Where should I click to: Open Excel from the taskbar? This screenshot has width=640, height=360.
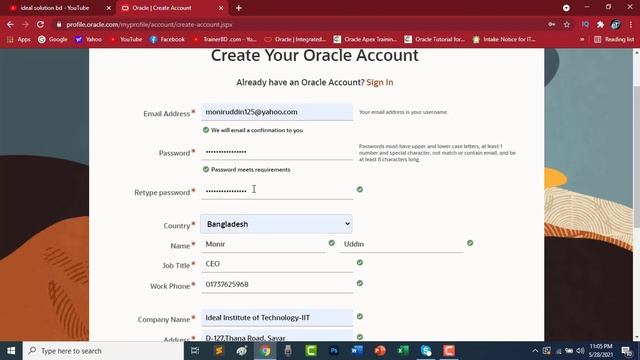(403, 351)
